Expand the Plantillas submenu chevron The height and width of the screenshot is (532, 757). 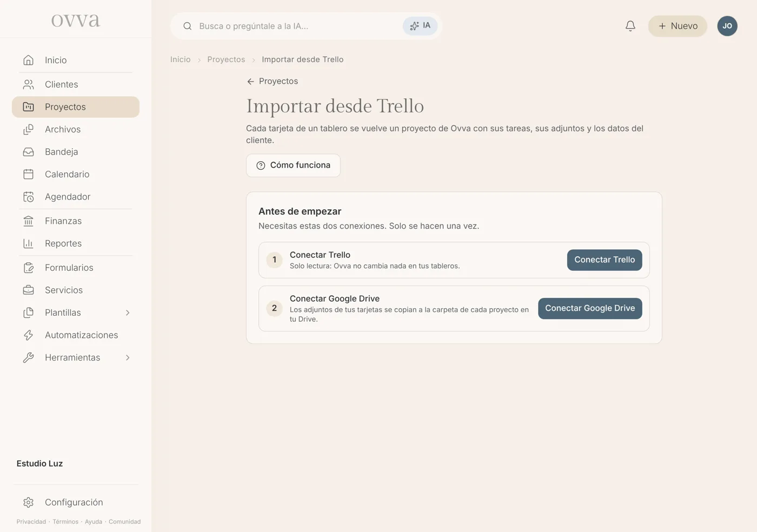click(x=128, y=312)
